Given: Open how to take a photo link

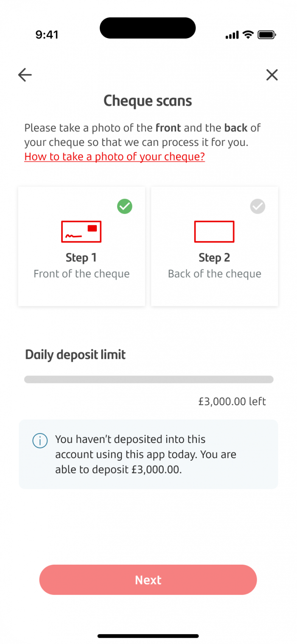Looking at the screenshot, I should click(x=114, y=157).
